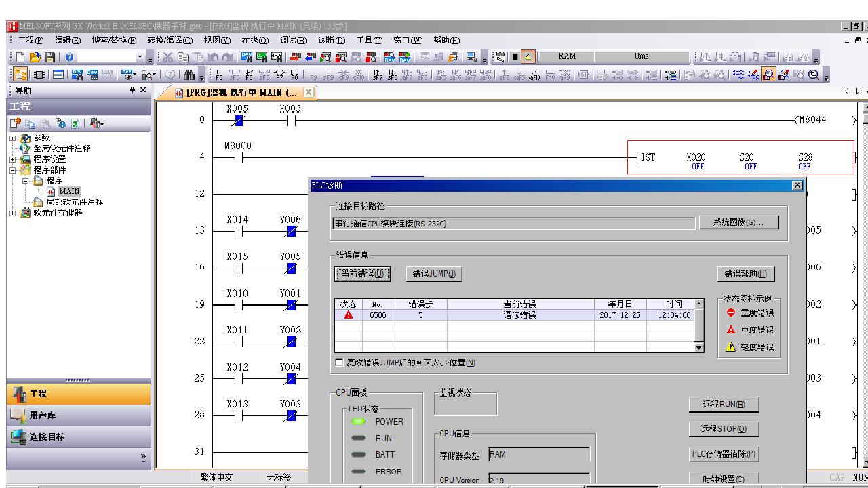Click the binoculars find device icon
868x488 pixels.
click(x=189, y=75)
